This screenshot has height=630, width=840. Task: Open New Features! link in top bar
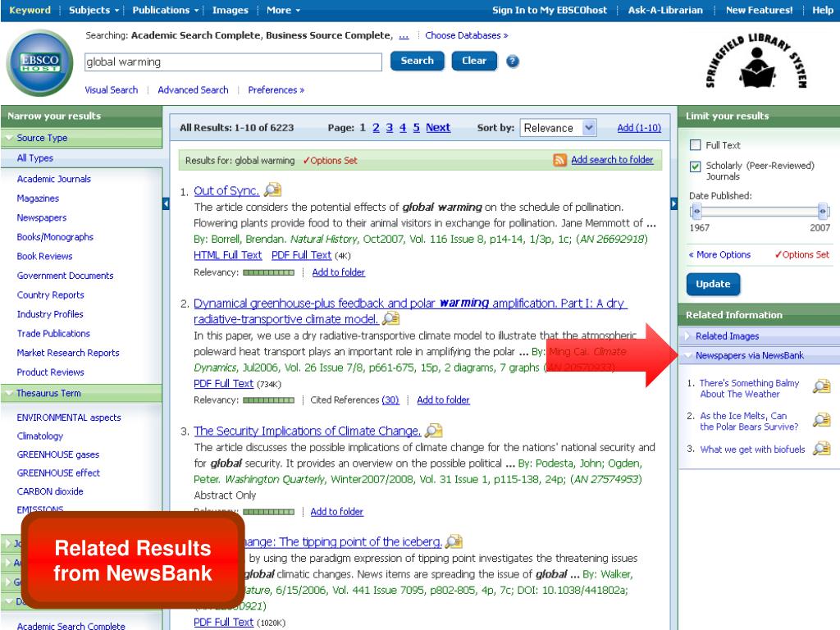tap(759, 10)
